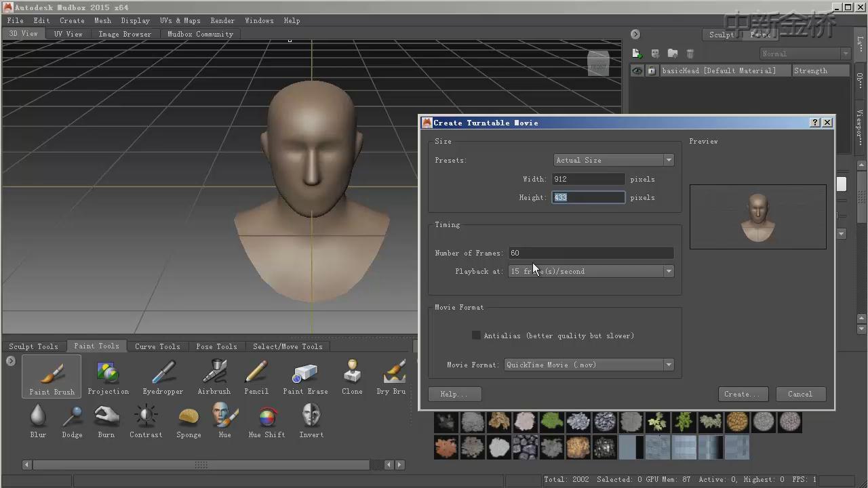Click the Cancel button
This screenshot has width=868, height=488.
(x=800, y=394)
